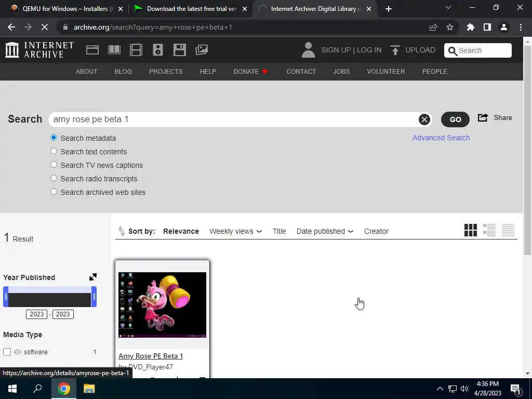Open Chrome side panel icon
Screen dimensions: 532x399
point(487,27)
